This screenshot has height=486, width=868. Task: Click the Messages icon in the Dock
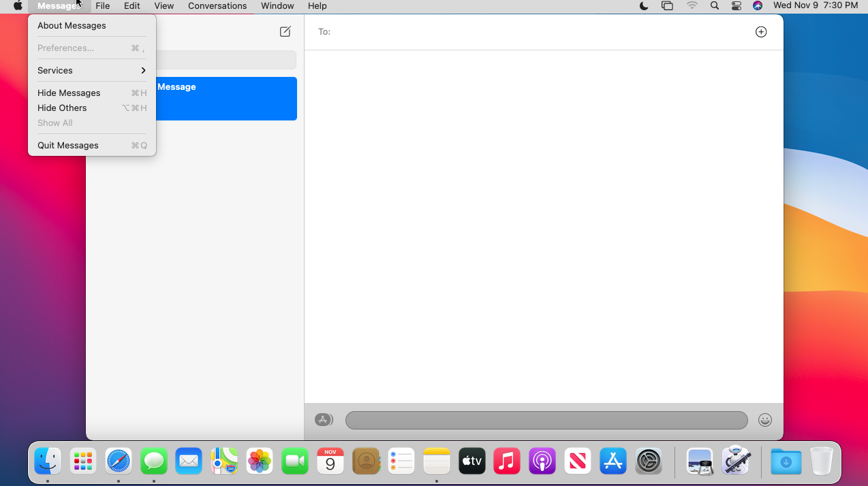click(x=154, y=461)
